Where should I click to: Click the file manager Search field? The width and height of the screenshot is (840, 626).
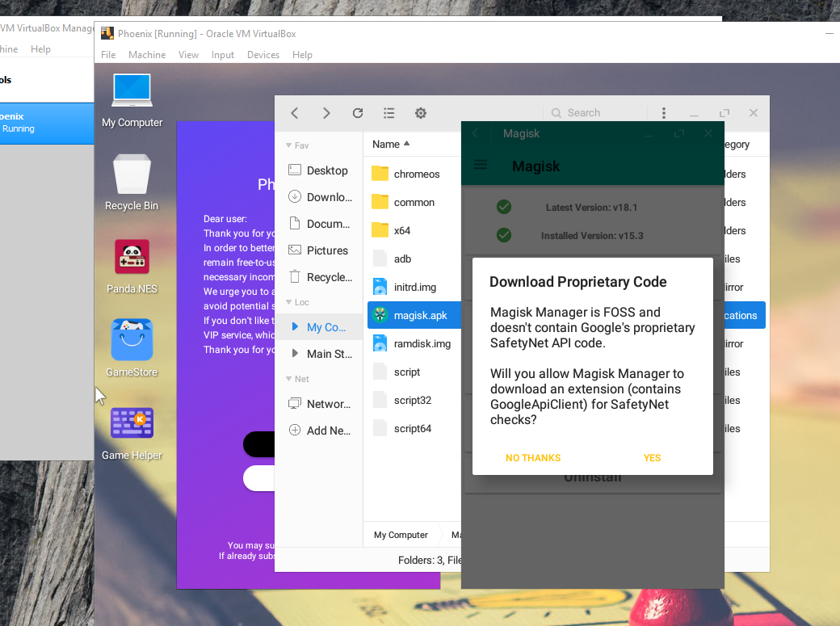click(596, 113)
